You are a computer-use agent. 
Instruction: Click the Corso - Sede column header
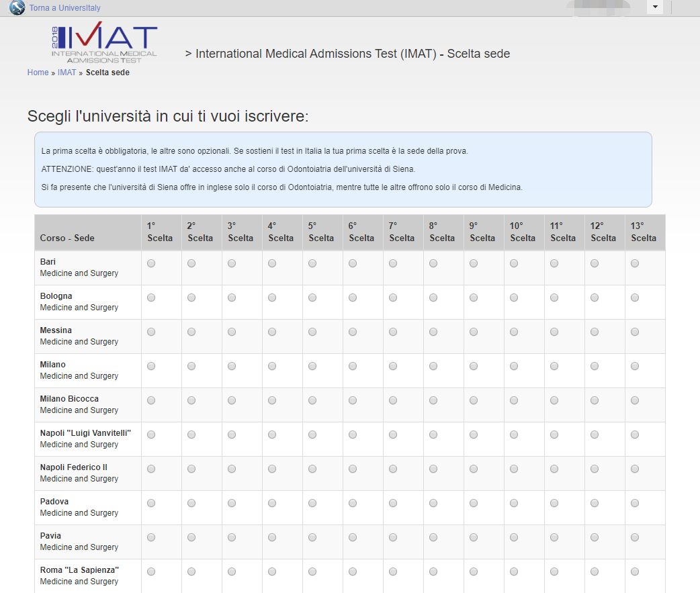click(x=88, y=232)
